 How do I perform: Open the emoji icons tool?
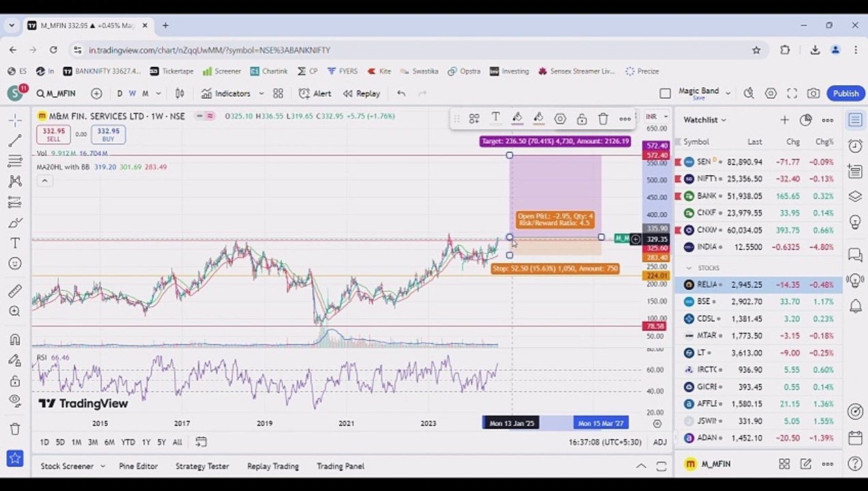pyautogui.click(x=14, y=264)
